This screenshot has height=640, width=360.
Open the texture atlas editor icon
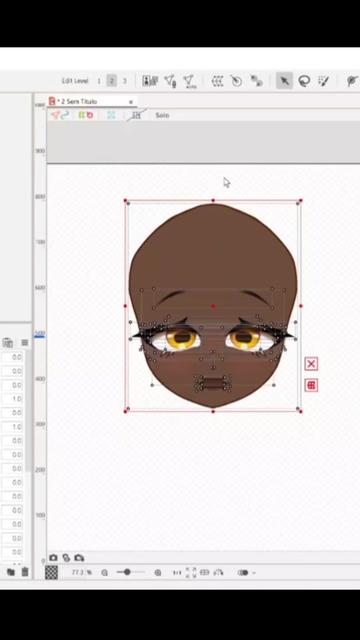point(150,81)
